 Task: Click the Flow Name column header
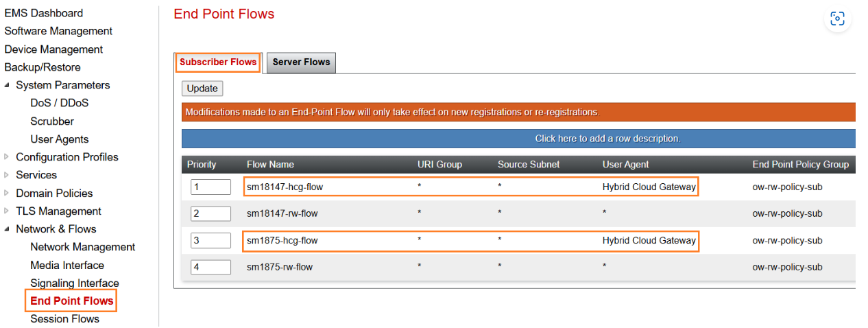pyautogui.click(x=270, y=165)
